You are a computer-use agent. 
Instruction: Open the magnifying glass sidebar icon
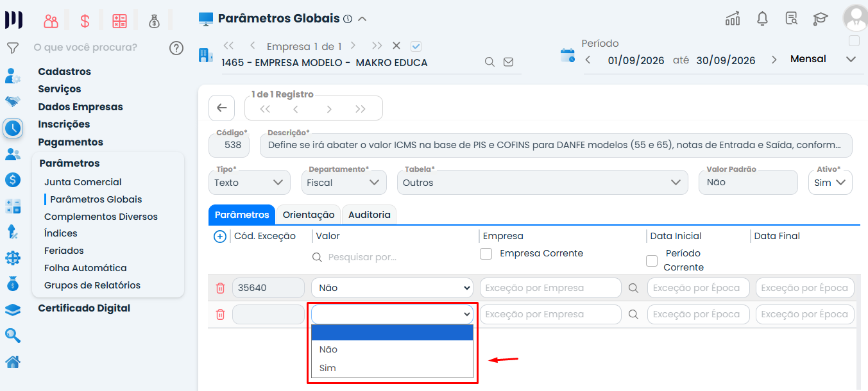click(x=12, y=335)
